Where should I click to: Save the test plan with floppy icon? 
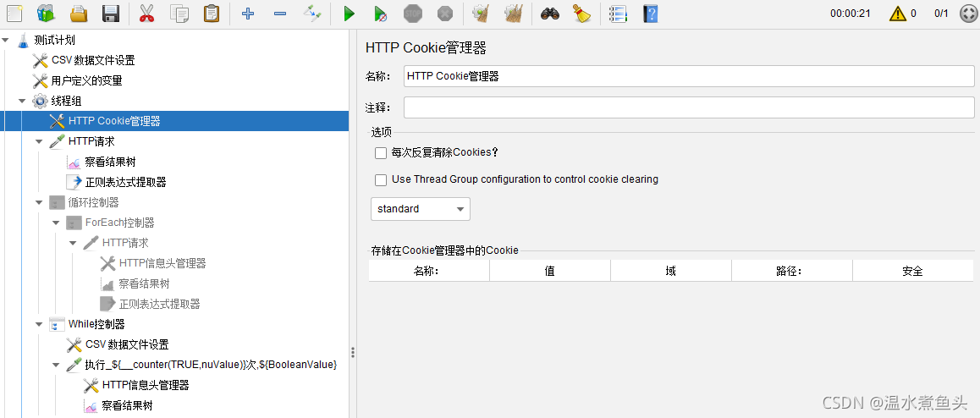coord(111,13)
